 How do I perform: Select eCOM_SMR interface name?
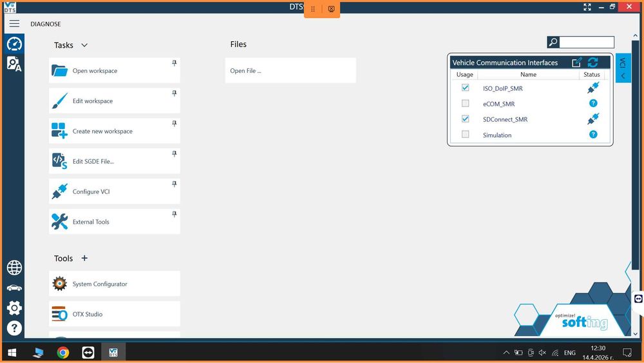(x=498, y=104)
